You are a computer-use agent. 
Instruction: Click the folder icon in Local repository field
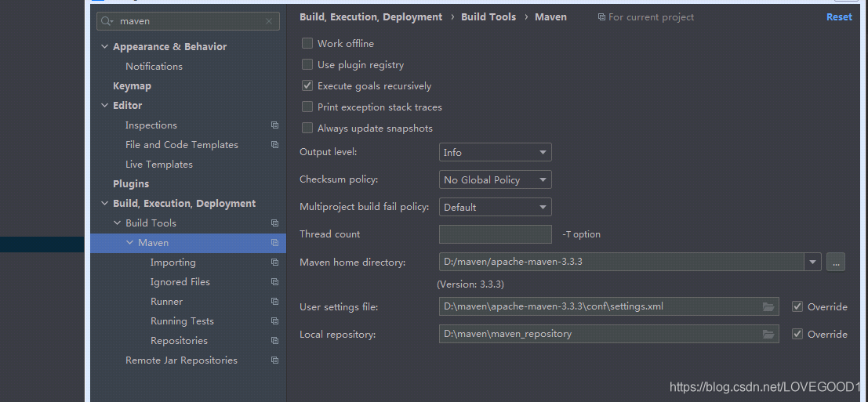coord(768,334)
